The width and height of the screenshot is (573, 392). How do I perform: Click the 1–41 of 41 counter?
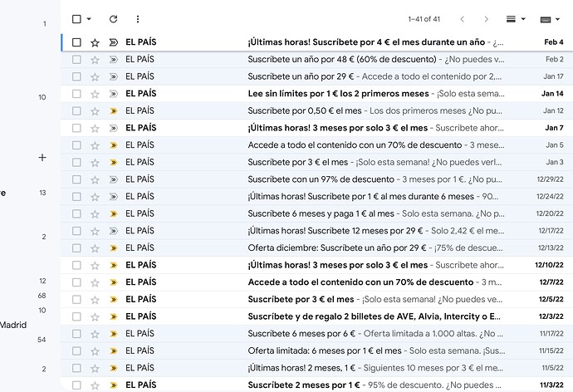pyautogui.click(x=424, y=19)
